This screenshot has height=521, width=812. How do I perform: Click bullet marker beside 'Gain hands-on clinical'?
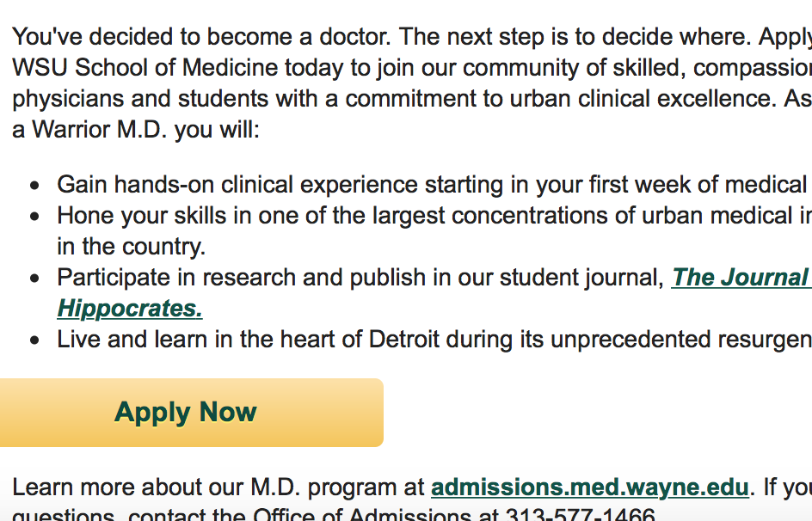tap(34, 185)
